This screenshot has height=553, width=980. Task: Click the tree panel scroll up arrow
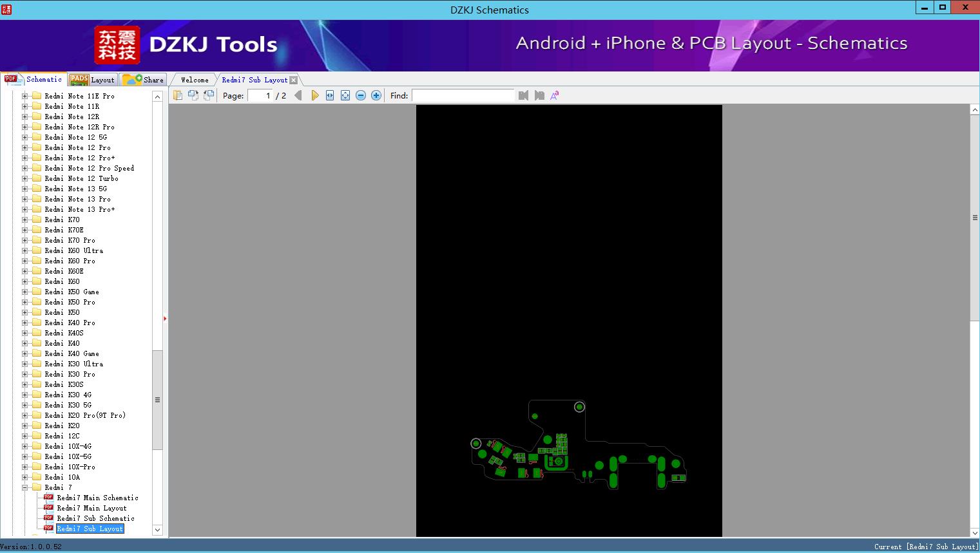157,97
